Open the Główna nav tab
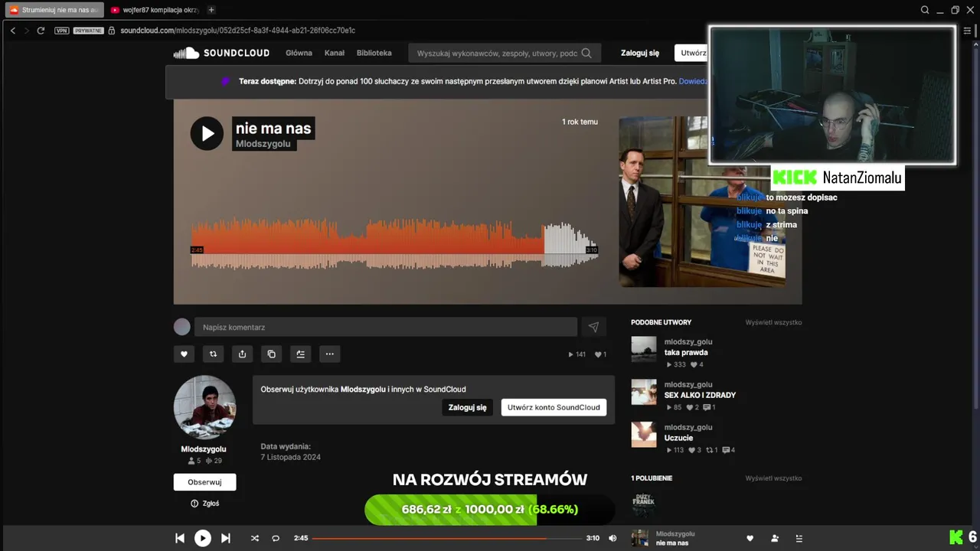This screenshot has width=980, height=551. tap(299, 53)
